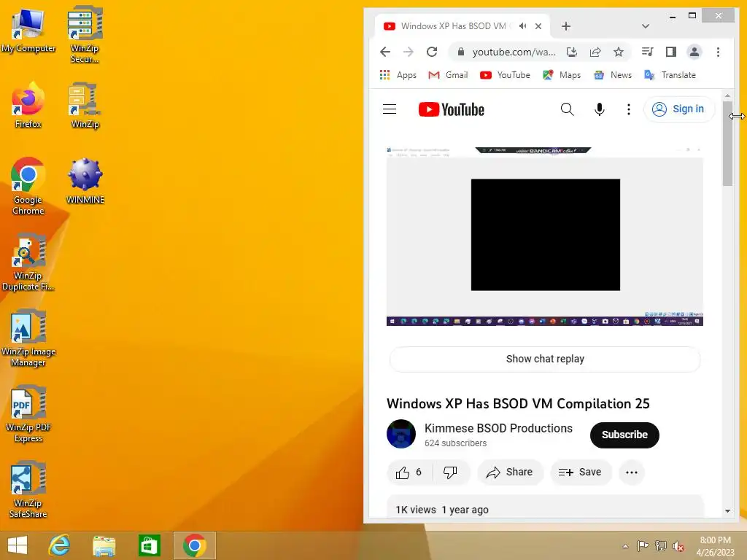This screenshot has height=560, width=747.
Task: Open the Apps bookmark
Action: click(x=398, y=75)
